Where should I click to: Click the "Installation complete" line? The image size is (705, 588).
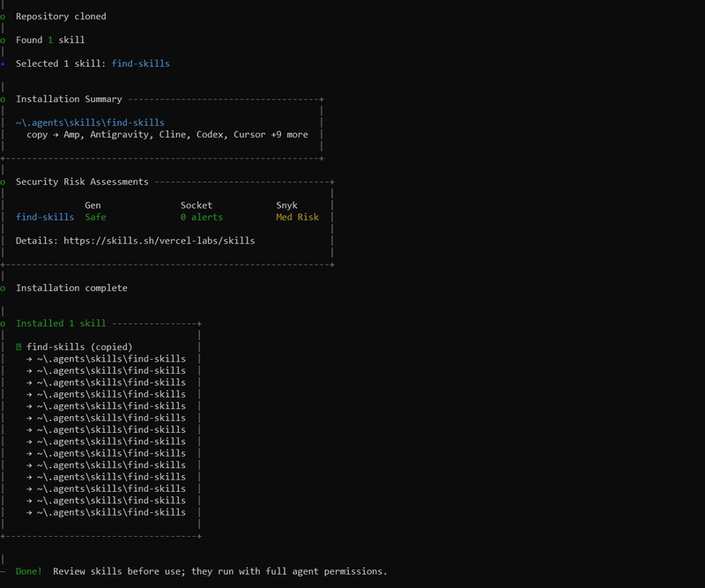(x=71, y=288)
